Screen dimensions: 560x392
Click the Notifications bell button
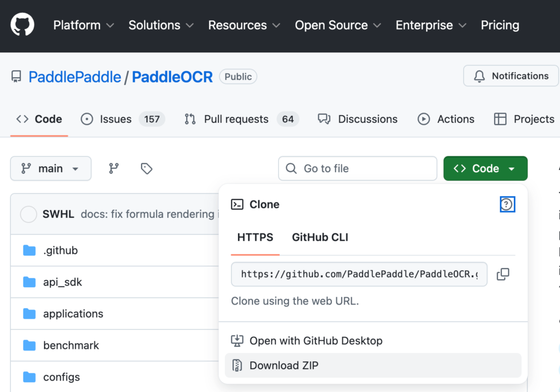[x=511, y=76]
